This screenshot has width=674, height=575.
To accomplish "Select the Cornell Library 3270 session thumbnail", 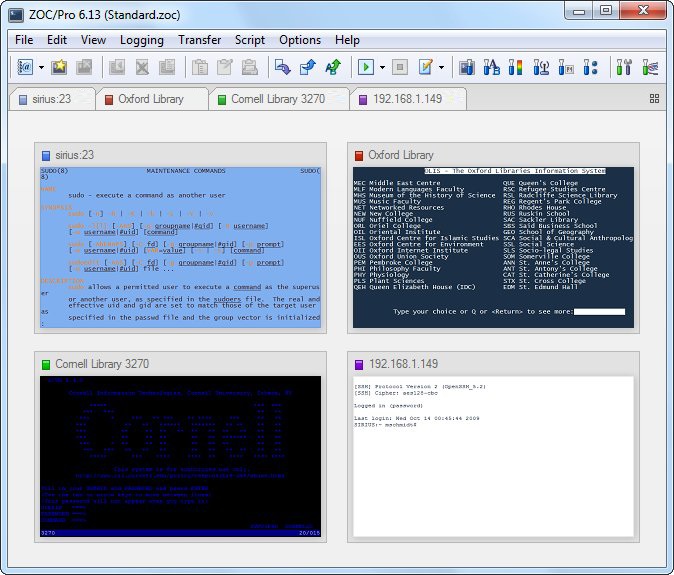I will 181,457.
